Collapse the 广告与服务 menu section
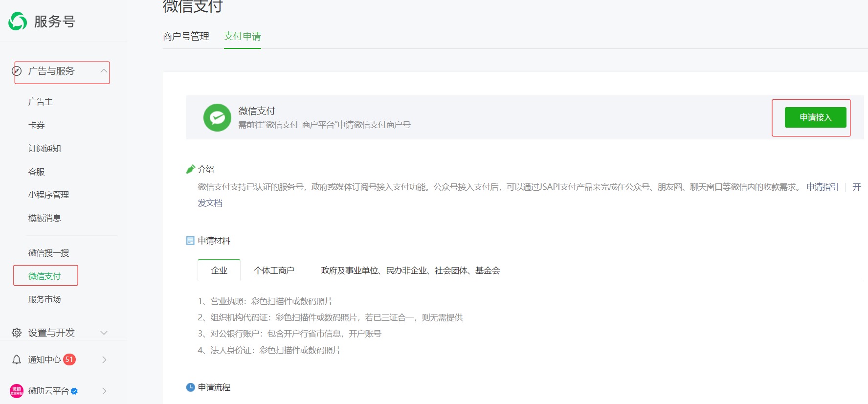868x404 pixels. [x=104, y=71]
